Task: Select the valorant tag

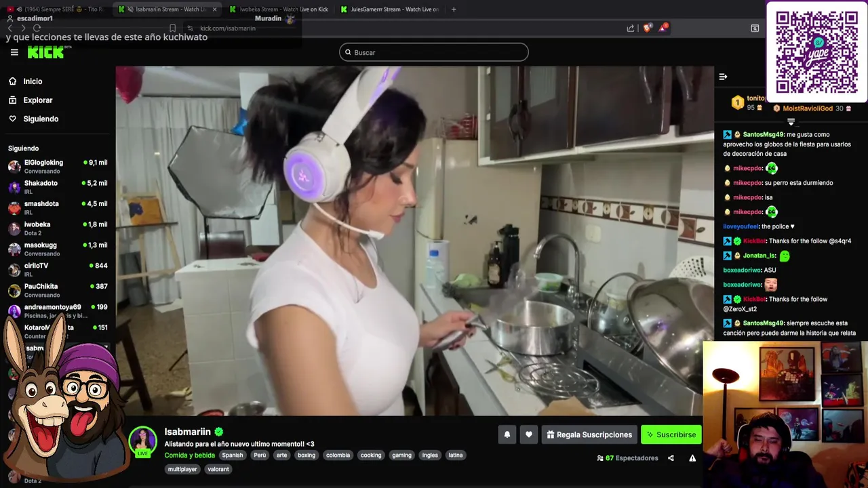Action: point(218,469)
